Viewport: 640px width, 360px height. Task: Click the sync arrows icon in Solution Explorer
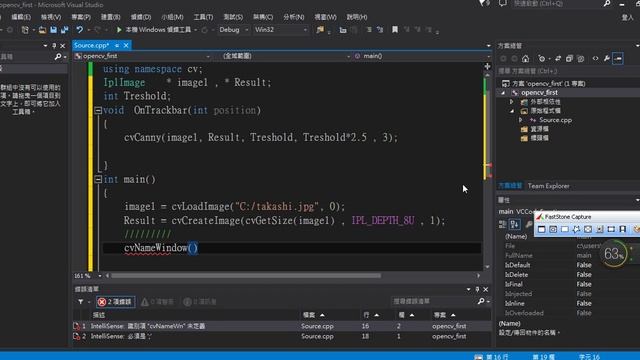click(x=558, y=59)
